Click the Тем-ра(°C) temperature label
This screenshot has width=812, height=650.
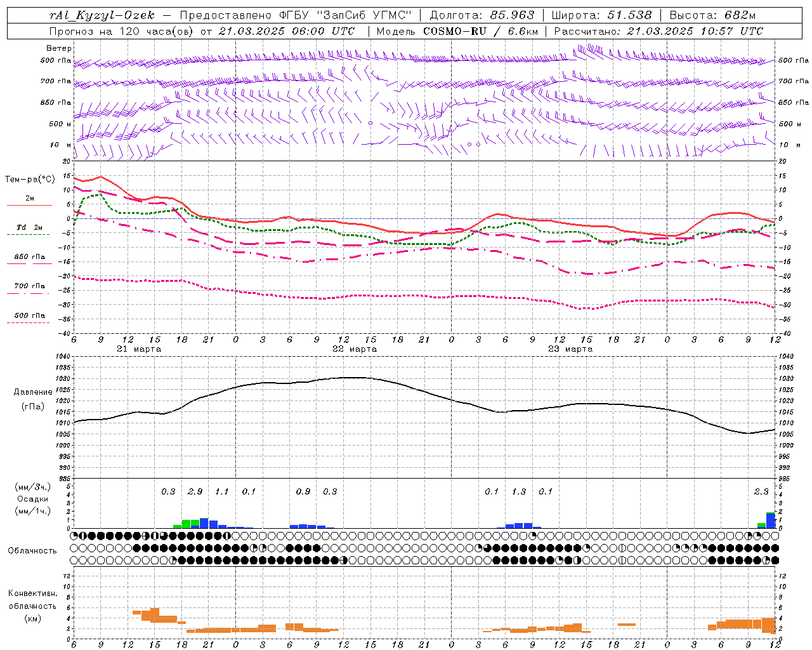pyautogui.click(x=30, y=180)
